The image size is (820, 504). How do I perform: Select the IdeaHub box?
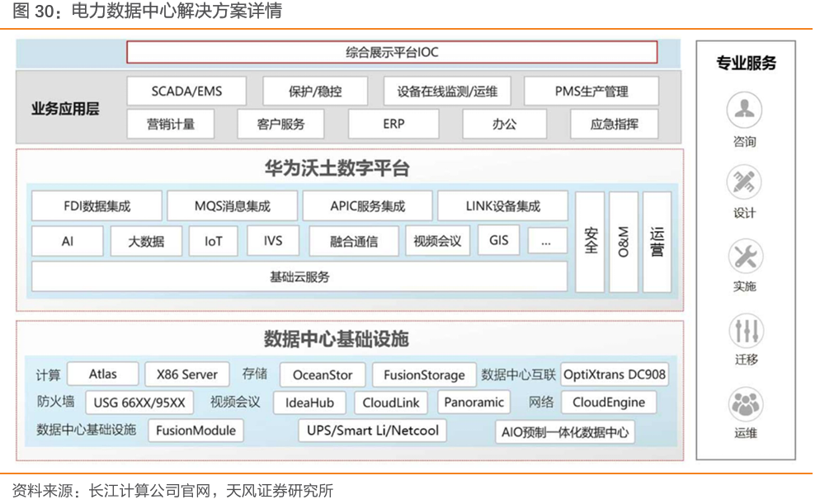[x=309, y=403]
